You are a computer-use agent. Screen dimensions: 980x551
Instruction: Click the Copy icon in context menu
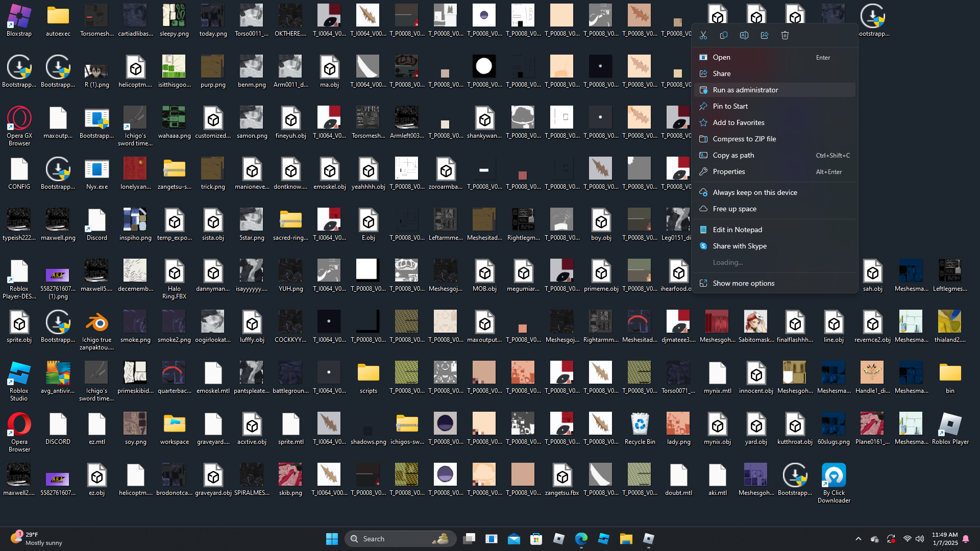pyautogui.click(x=724, y=35)
